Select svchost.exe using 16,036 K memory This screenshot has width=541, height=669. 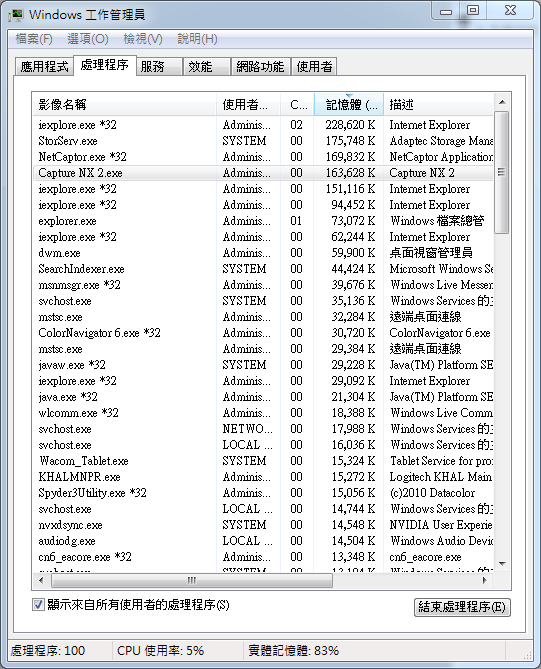(263, 445)
